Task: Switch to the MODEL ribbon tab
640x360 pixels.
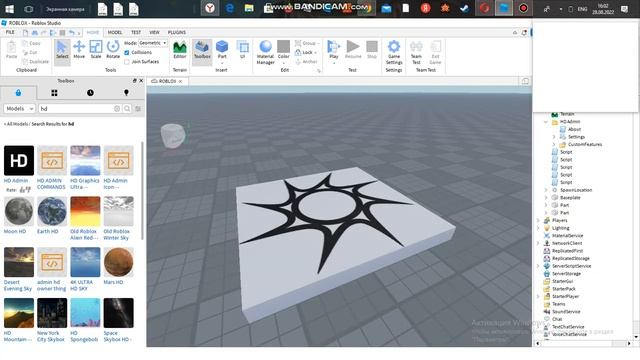Action: click(115, 32)
